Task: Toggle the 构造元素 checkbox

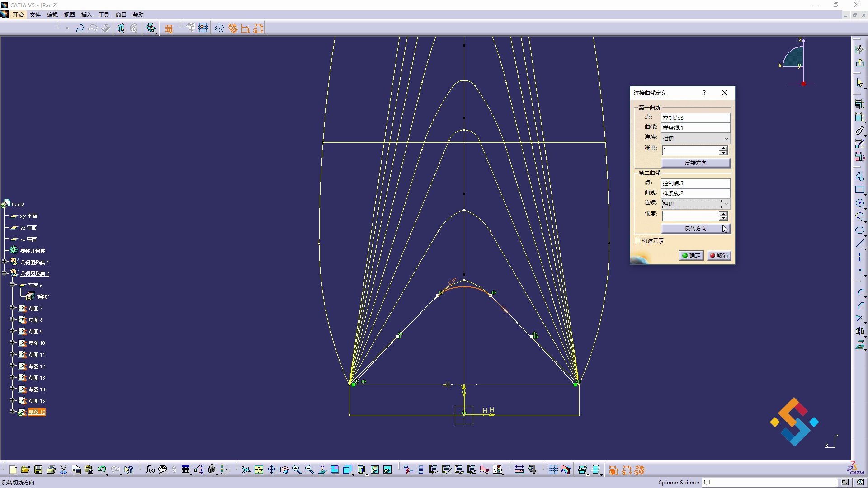Action: tap(637, 241)
